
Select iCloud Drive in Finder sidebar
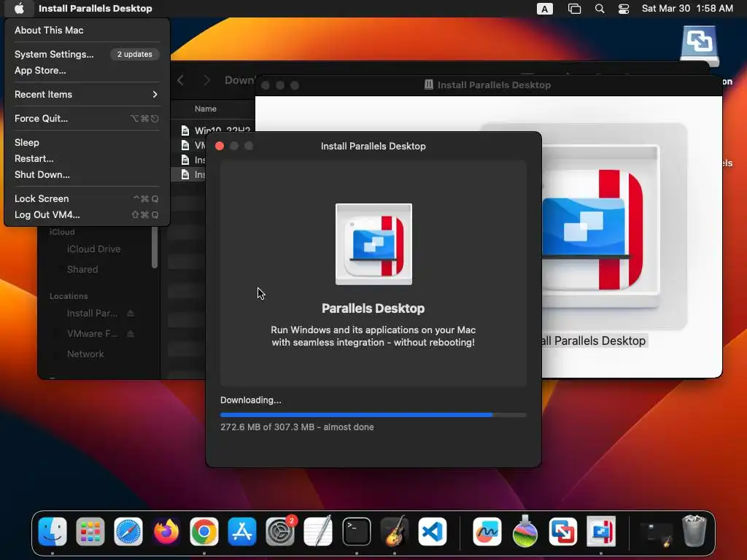(x=93, y=249)
